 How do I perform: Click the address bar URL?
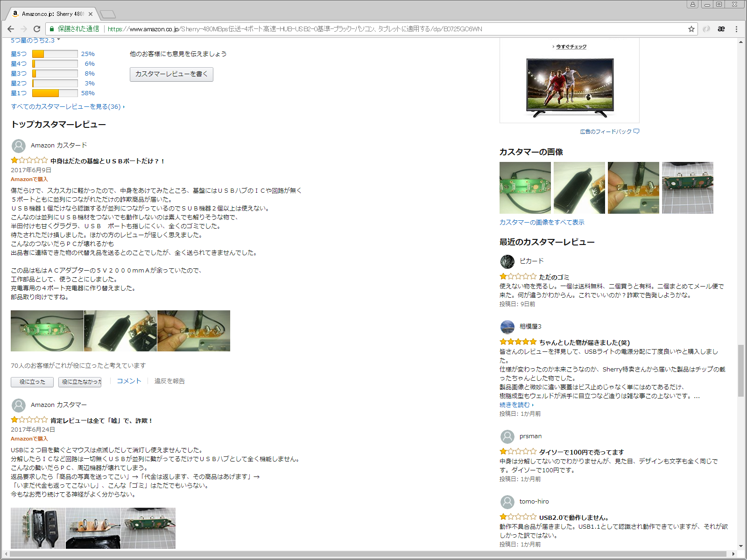click(295, 29)
